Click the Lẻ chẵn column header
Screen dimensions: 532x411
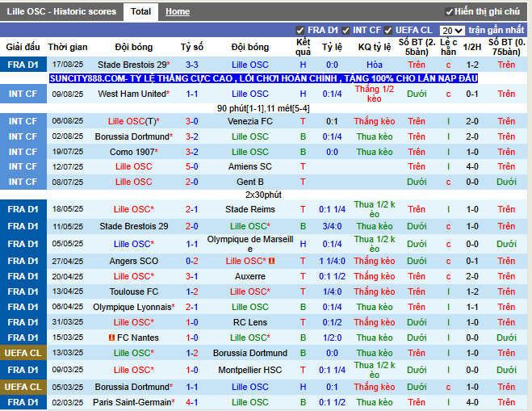tap(448, 47)
